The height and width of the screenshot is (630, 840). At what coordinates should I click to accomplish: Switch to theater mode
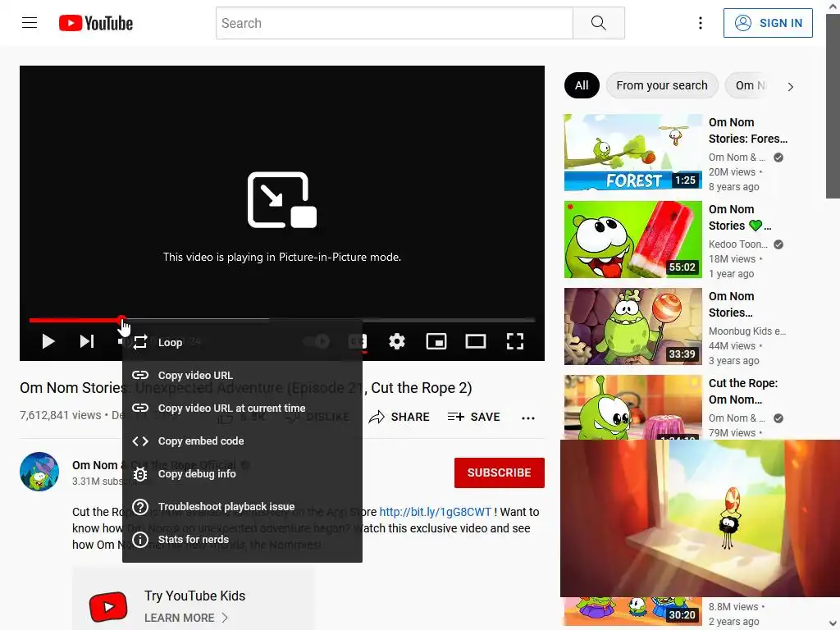[x=475, y=341]
